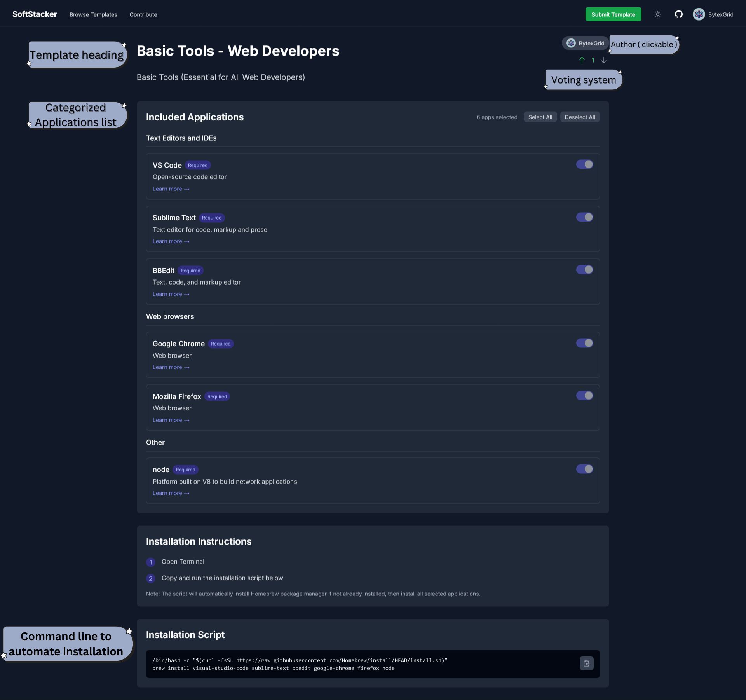Toggle node application switch
This screenshot has height=700, width=746.
(584, 469)
